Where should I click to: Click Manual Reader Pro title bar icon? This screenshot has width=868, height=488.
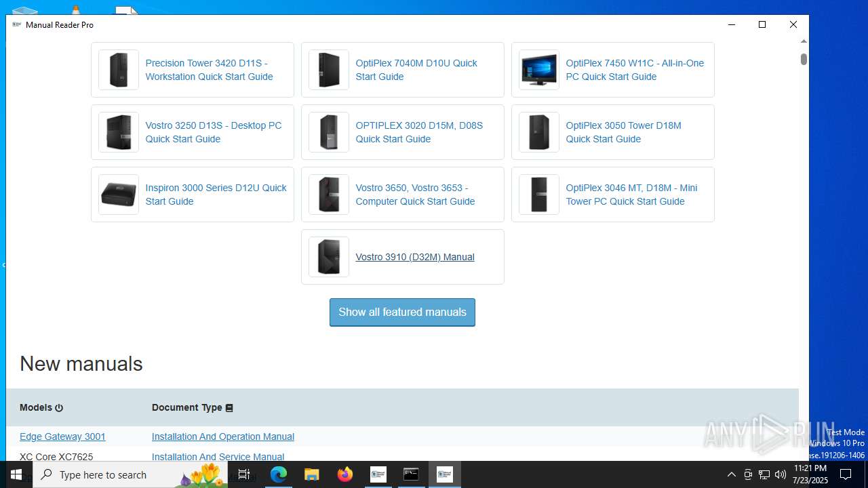[17, 24]
